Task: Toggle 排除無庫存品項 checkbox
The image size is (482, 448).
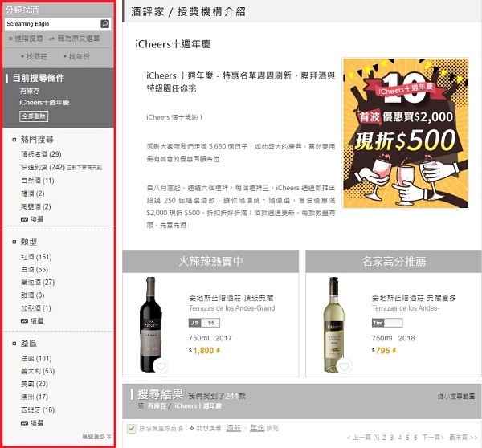Action: tap(131, 429)
